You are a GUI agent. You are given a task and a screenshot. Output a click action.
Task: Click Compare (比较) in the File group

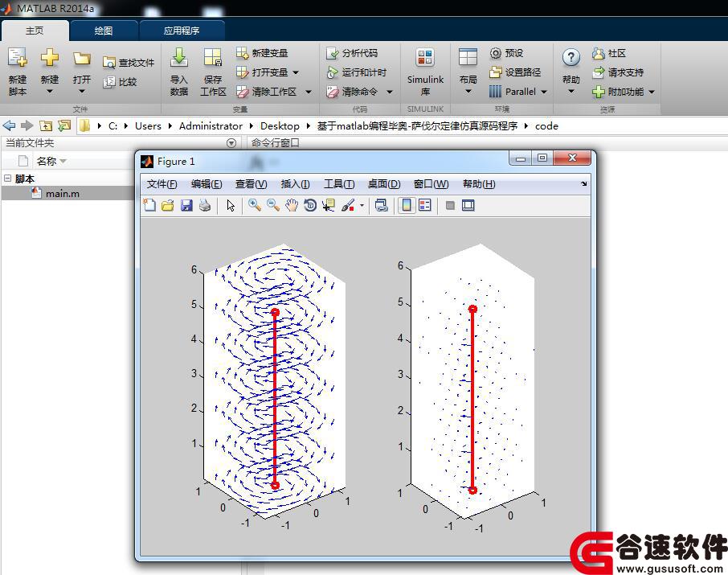pyautogui.click(x=121, y=82)
